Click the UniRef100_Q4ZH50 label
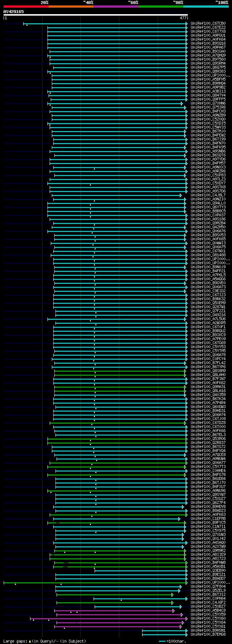 pyautogui.click(x=208, y=227)
